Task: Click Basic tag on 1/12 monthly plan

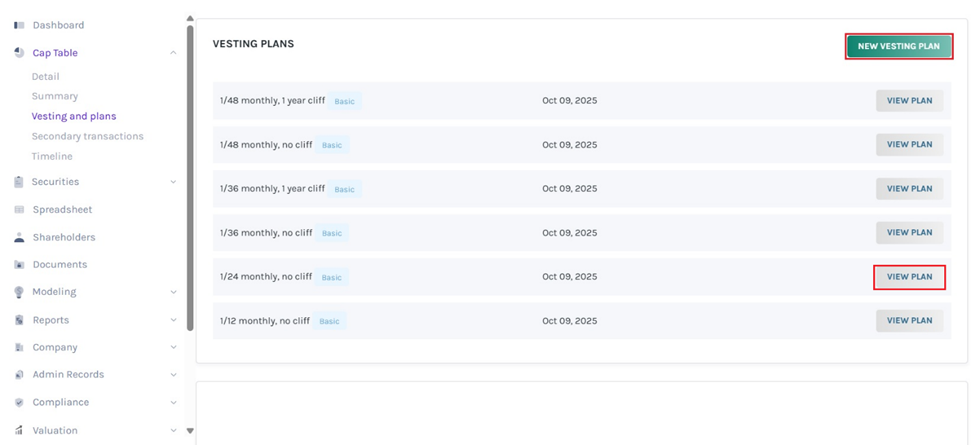Action: point(329,321)
